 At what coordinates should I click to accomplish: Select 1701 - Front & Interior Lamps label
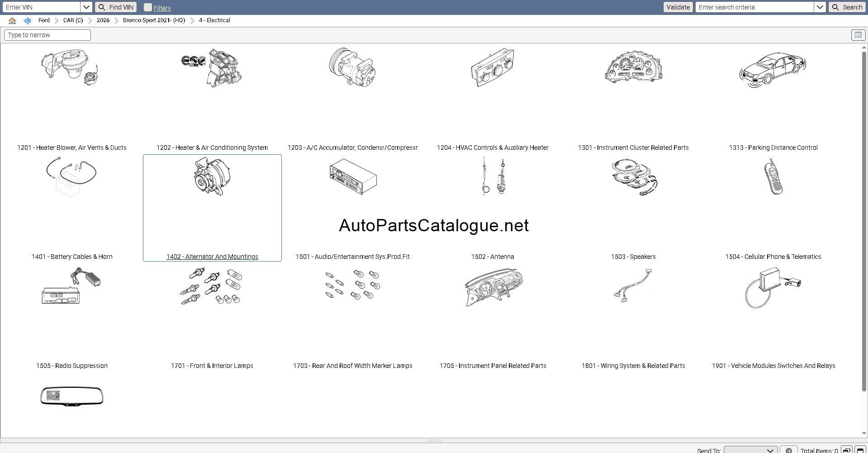212,366
